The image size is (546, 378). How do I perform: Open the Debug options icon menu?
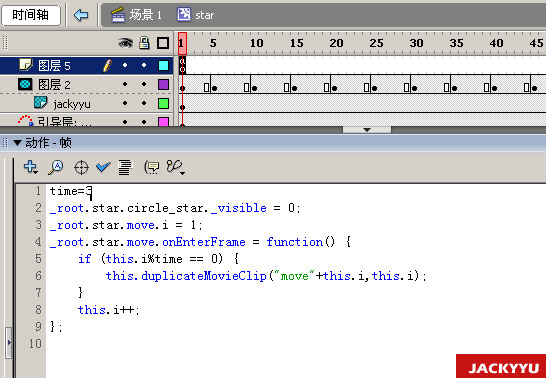tap(176, 167)
